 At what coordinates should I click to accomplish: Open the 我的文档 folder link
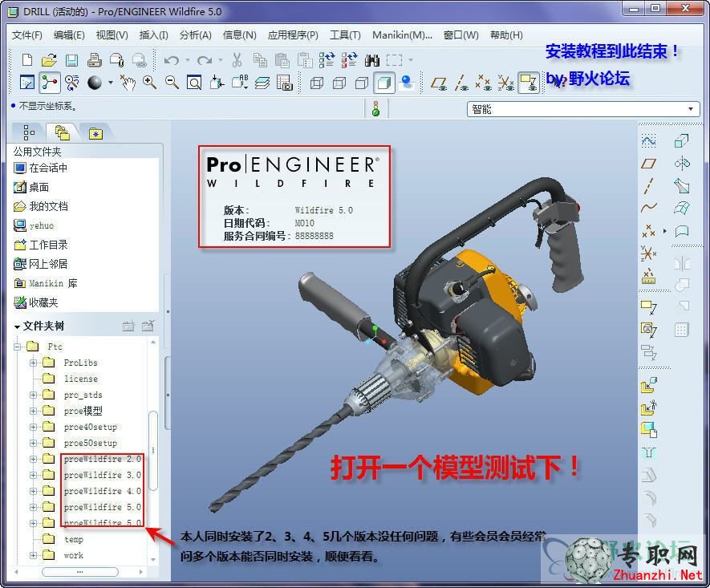coord(41,206)
